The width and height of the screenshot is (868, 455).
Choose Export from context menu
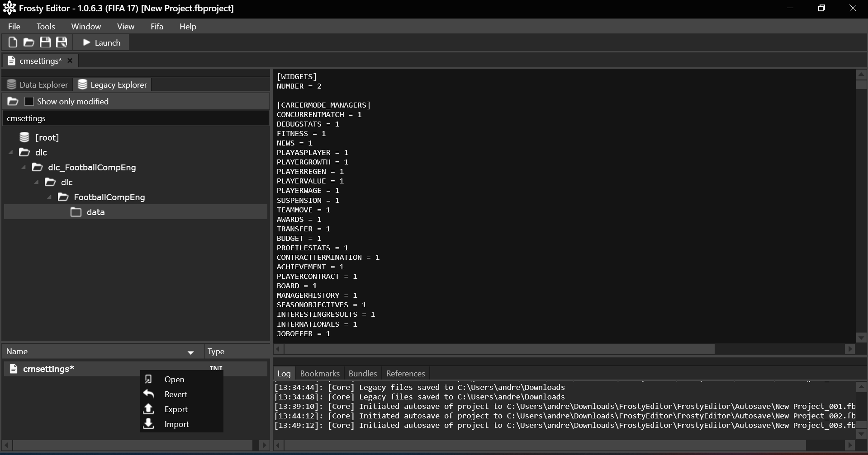coord(175,409)
